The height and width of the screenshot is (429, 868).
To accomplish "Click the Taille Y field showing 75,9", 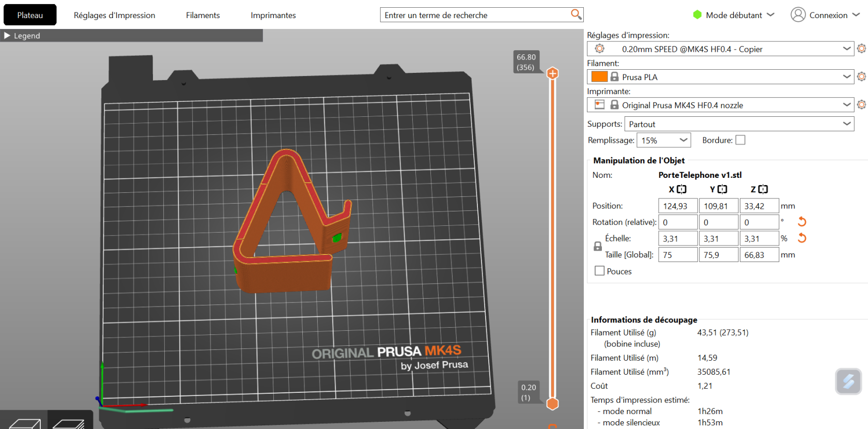I will pos(719,255).
